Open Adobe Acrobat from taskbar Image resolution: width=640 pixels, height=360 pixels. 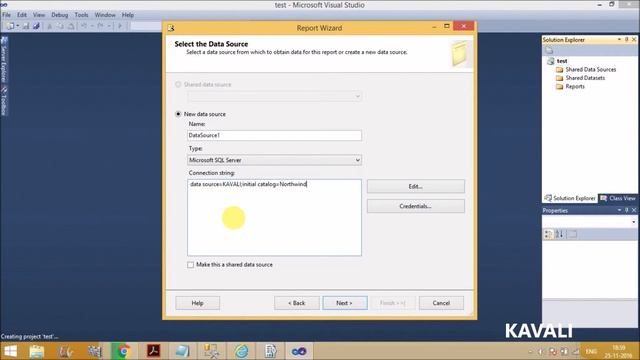click(x=153, y=351)
